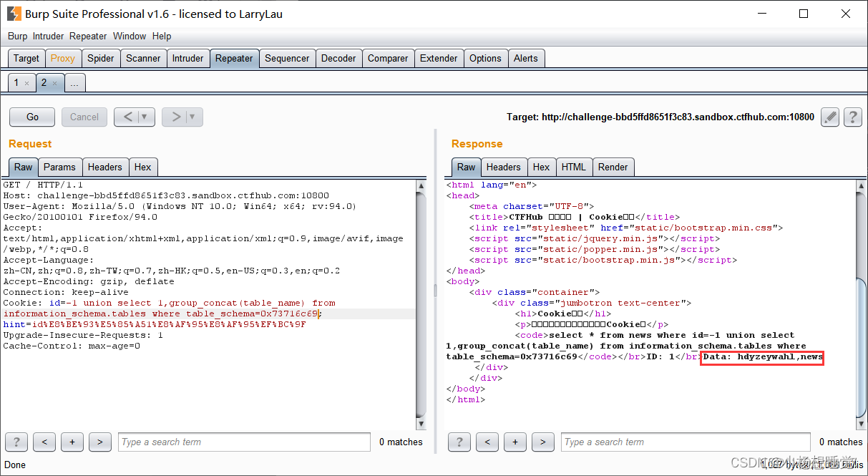The height and width of the screenshot is (476, 868).
Task: Open the Repeater menu
Action: click(88, 36)
